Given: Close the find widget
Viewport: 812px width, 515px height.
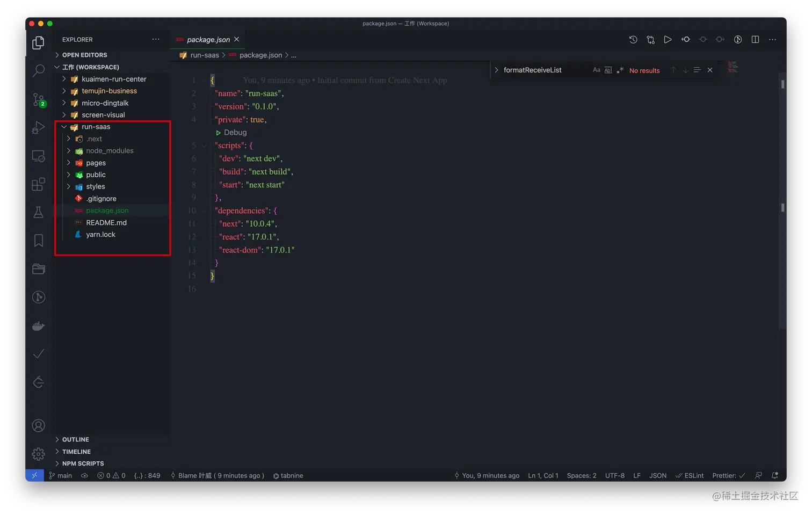Looking at the screenshot, I should click(710, 70).
